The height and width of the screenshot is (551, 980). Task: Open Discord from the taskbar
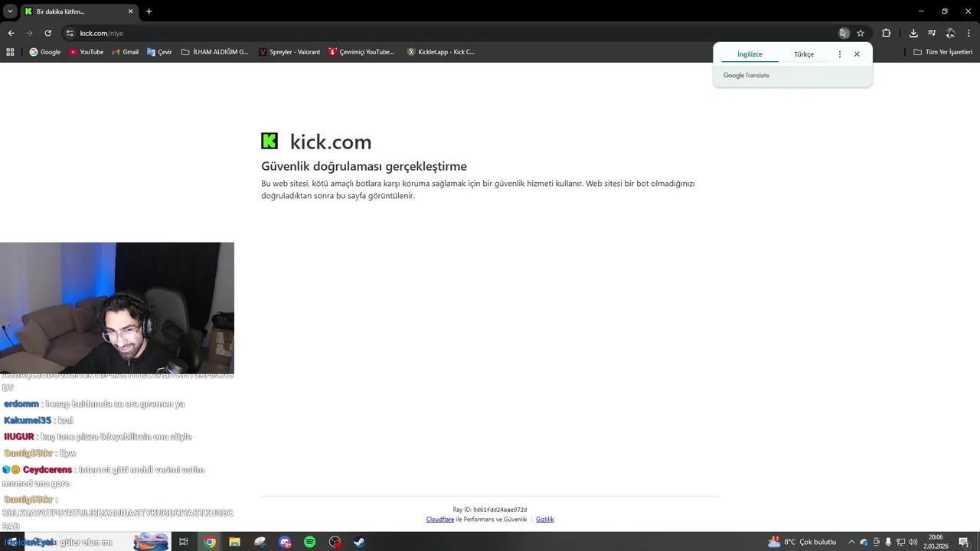[x=285, y=542]
